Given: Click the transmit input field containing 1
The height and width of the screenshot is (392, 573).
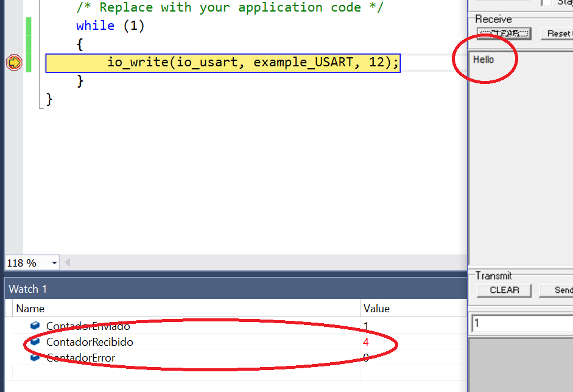Looking at the screenshot, I should coord(522,323).
